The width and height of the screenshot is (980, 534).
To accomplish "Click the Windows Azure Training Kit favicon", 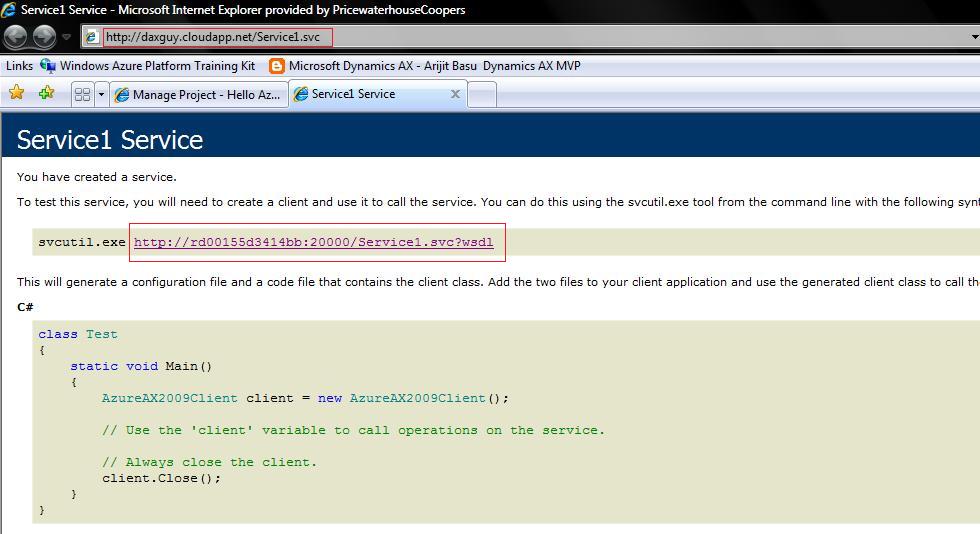I will (x=48, y=66).
